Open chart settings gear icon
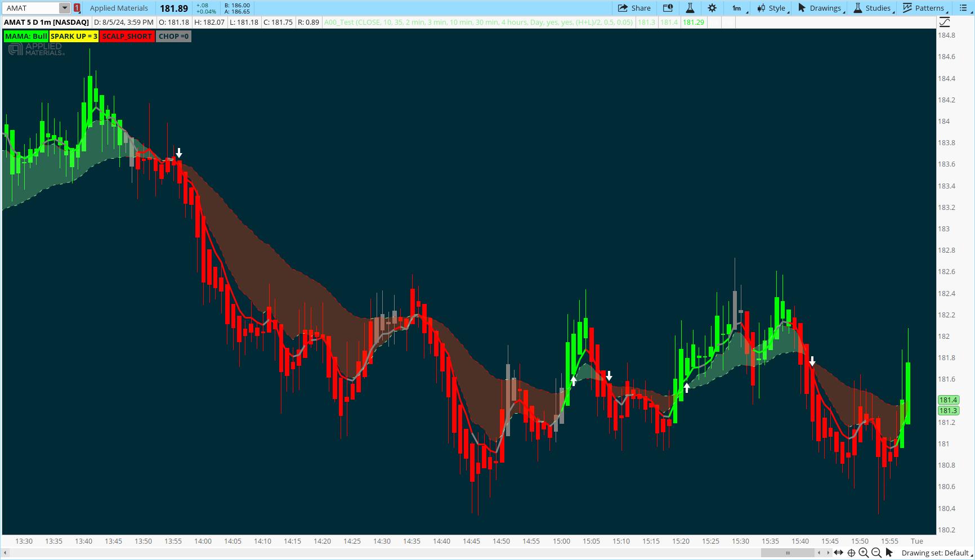975x560 pixels. (x=712, y=8)
